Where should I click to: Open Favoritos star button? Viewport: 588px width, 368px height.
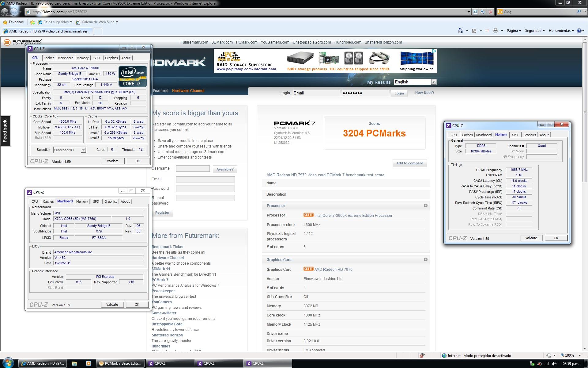[x=13, y=22]
